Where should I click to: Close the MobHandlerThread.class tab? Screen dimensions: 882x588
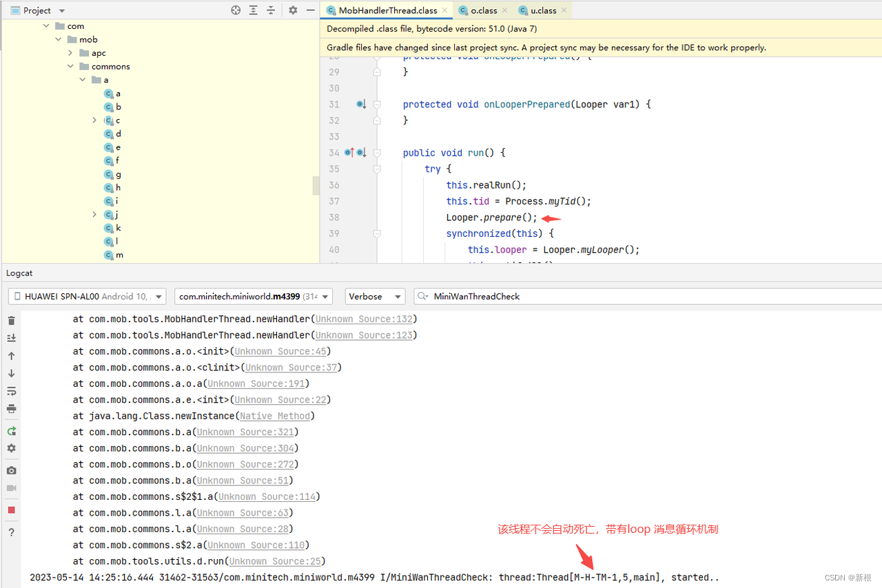444,10
